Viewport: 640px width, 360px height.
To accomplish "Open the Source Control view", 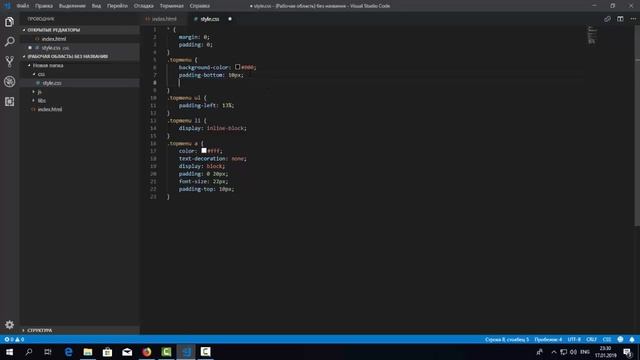I will [9, 62].
